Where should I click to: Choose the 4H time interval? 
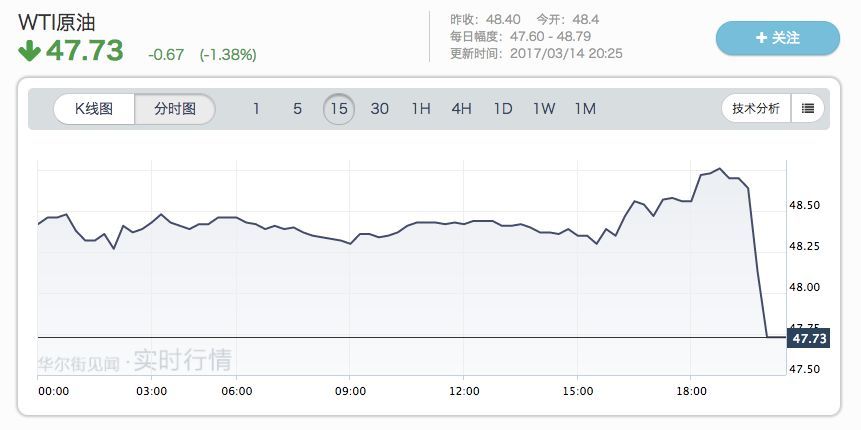click(x=461, y=109)
